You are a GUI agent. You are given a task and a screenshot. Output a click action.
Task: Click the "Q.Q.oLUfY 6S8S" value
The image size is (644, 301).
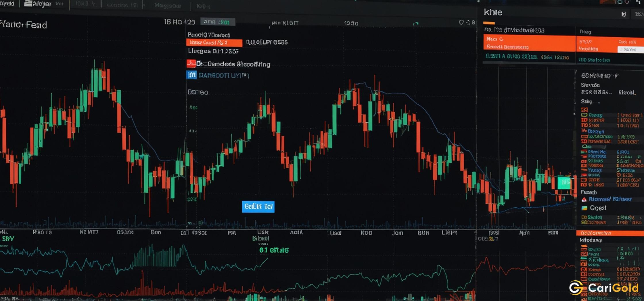267,42
